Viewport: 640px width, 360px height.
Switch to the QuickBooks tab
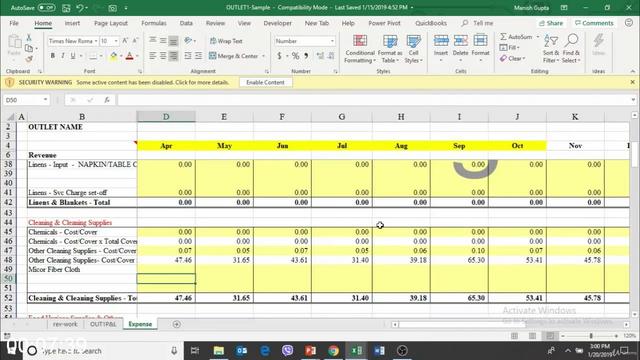coord(431,23)
